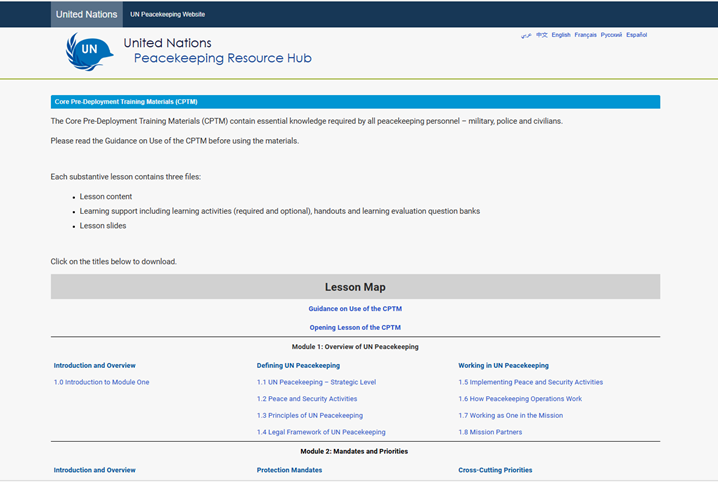
Task: Open Opening Lesson of the CPTM
Action: [x=355, y=328]
